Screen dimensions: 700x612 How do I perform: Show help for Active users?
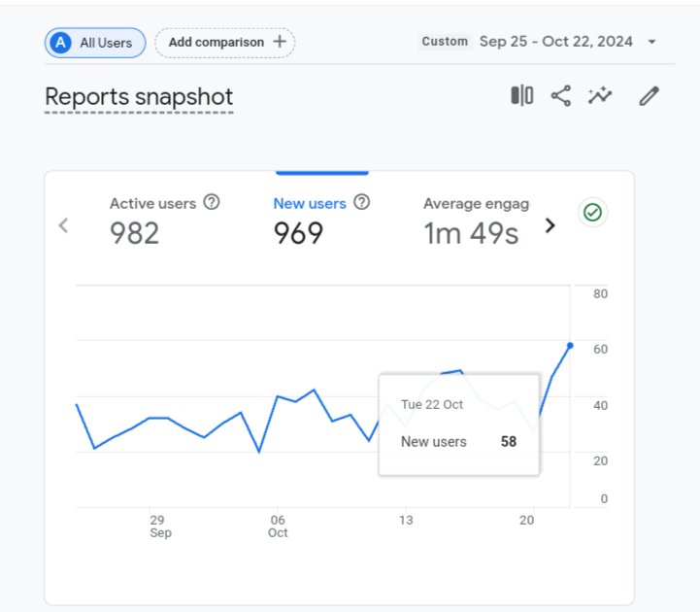pos(212,202)
